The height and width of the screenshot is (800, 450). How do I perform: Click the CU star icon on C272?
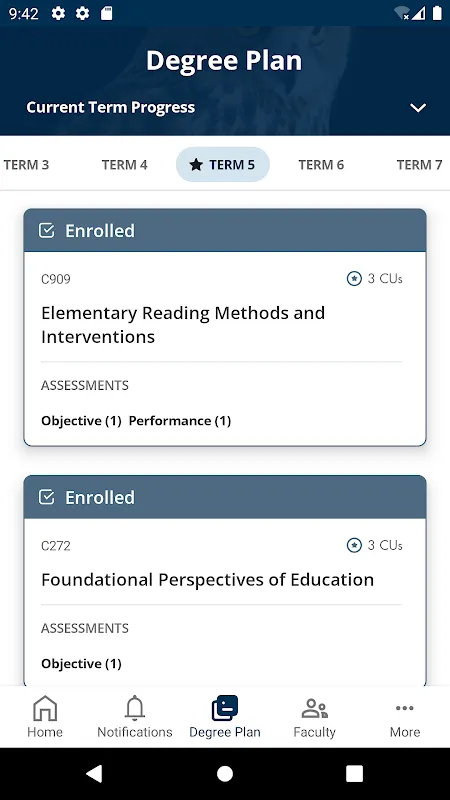354,545
